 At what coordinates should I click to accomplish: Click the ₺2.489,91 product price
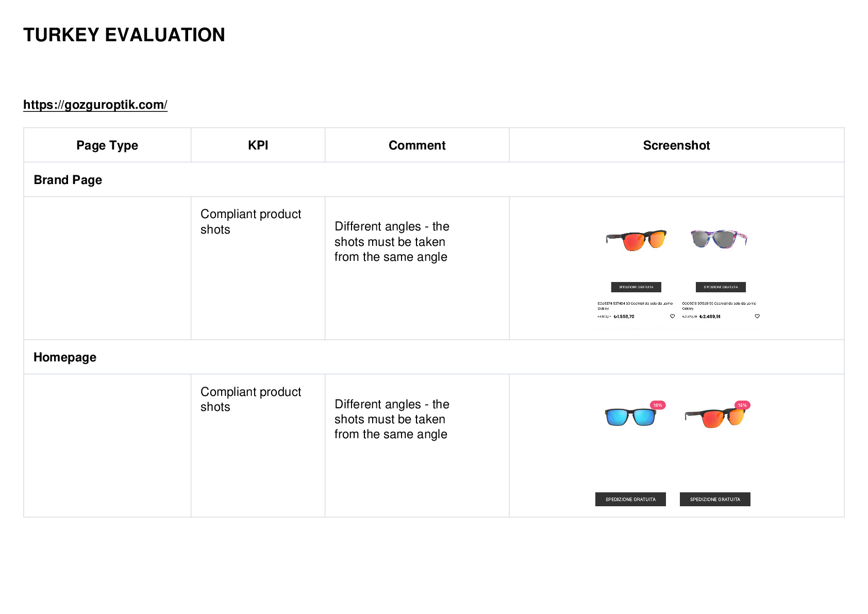pyautogui.click(x=710, y=317)
